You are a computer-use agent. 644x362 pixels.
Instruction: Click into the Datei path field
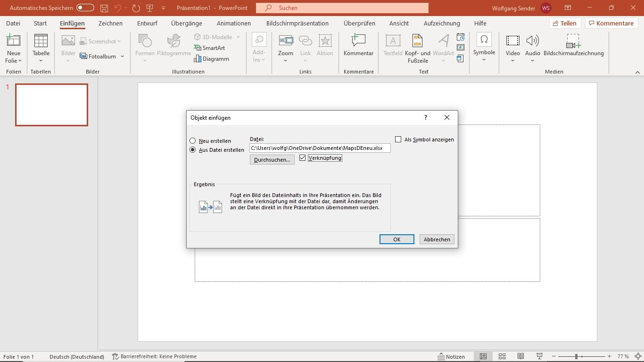[x=320, y=148]
